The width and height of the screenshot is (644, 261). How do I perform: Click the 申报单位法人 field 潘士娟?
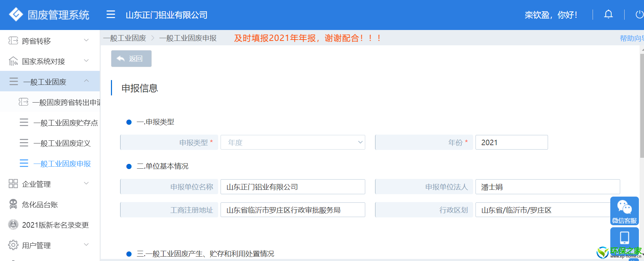tap(548, 187)
